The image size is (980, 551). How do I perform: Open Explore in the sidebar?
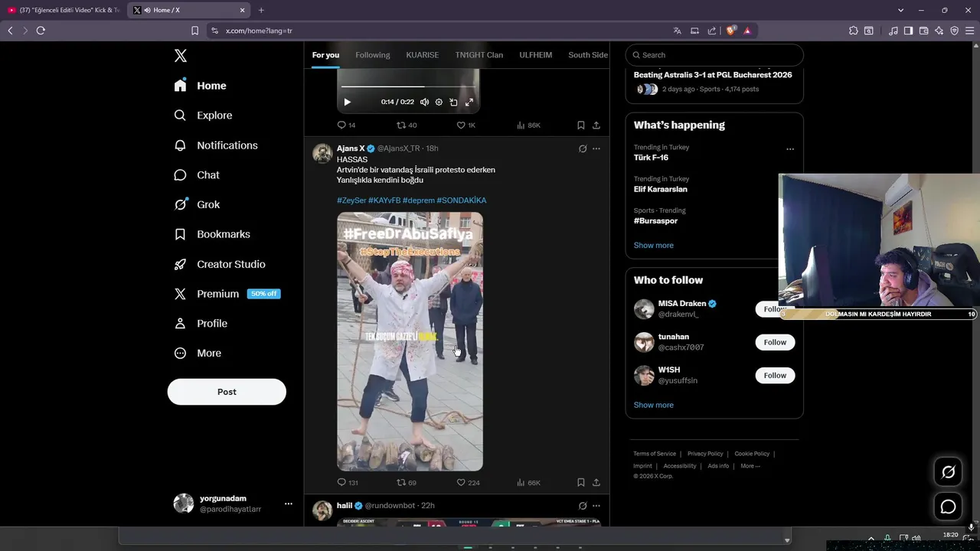pos(203,116)
